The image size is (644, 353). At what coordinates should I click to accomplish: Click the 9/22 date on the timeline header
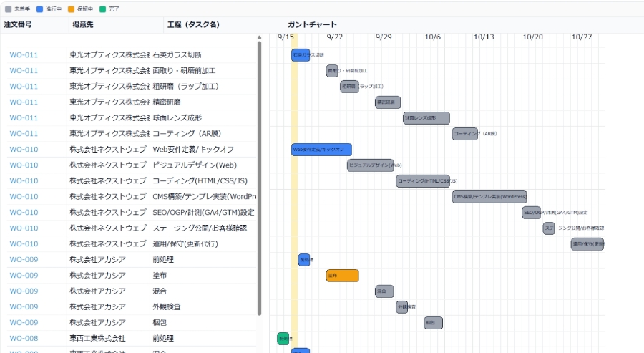coord(334,37)
